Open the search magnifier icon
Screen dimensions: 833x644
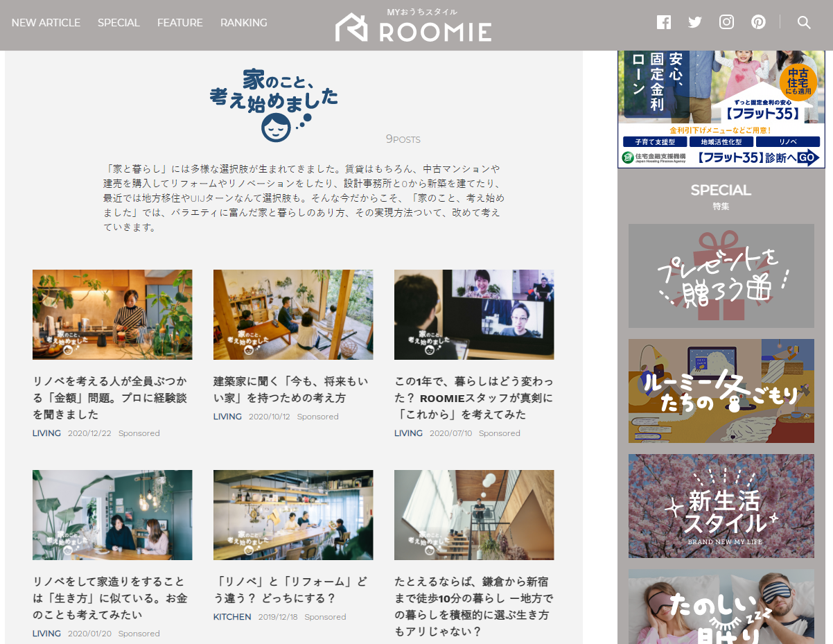[x=804, y=22]
